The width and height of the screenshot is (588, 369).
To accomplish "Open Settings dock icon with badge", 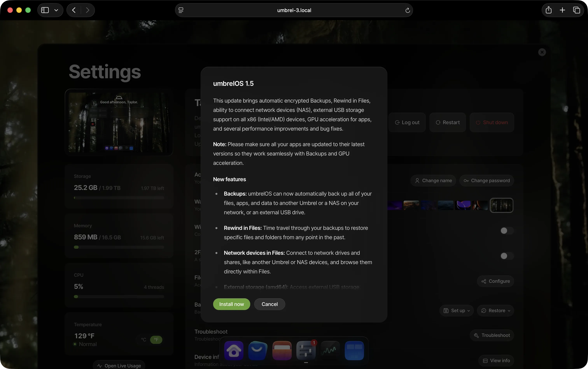I will 306,351.
